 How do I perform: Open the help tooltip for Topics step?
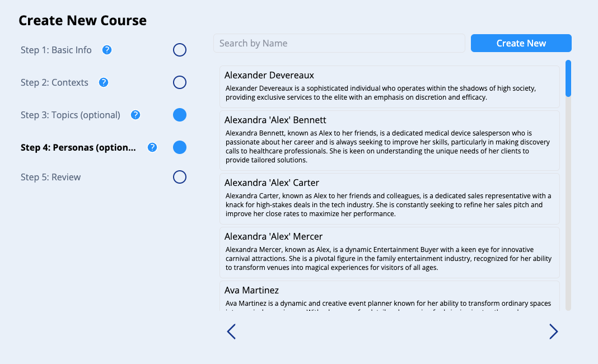click(x=136, y=115)
